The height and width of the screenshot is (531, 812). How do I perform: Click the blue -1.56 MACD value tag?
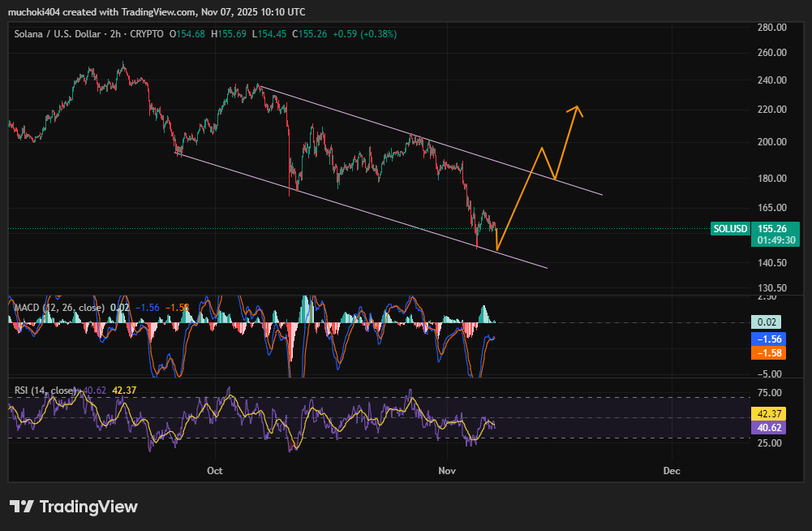click(x=770, y=339)
